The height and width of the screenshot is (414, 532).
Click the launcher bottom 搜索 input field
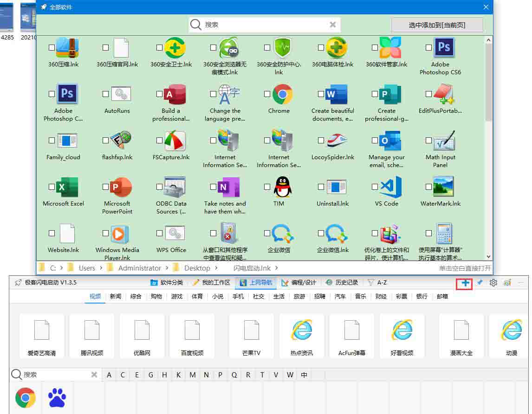click(56, 375)
